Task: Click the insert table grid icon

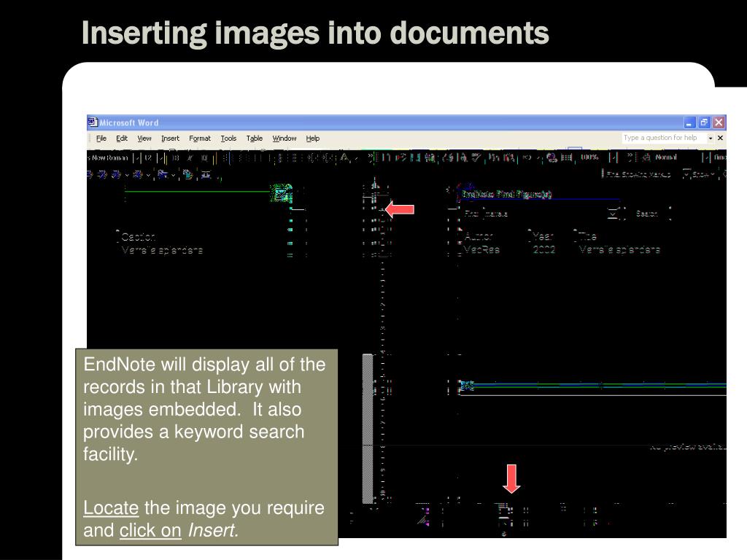Action: coord(566,157)
